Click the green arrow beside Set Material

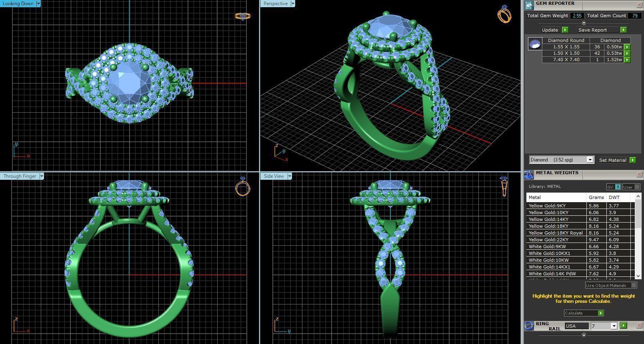click(632, 160)
